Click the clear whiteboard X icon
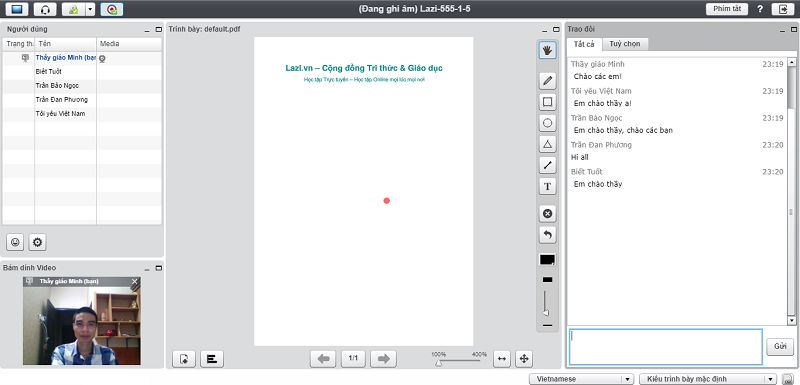Screen dimensions: 800x385 click(x=547, y=214)
